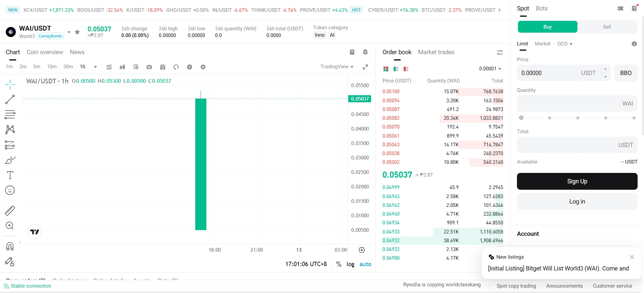This screenshot has width=644, height=293.
Task: Switch to Sell side
Action: pos(607,27)
